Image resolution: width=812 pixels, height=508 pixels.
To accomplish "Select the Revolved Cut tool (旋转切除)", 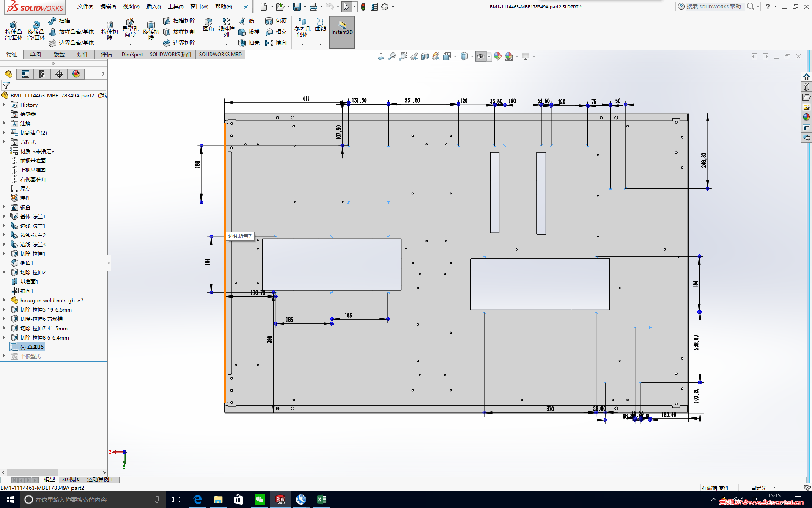I will click(151, 30).
